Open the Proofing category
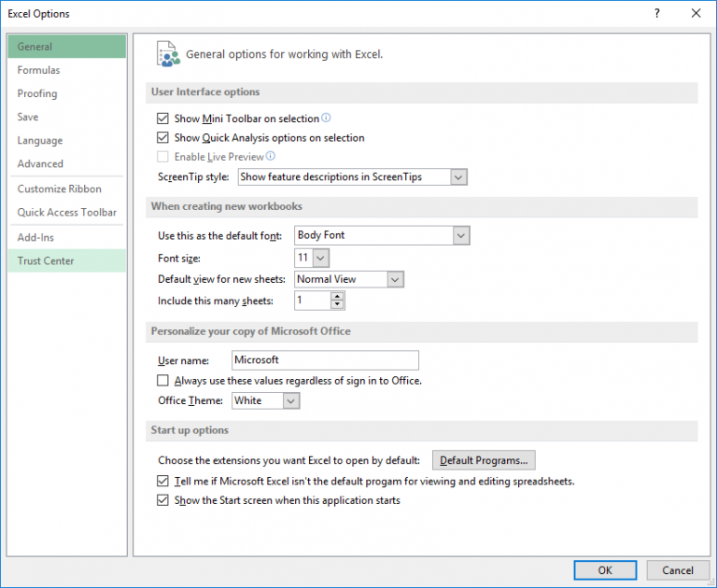717x588 pixels. tap(67, 93)
